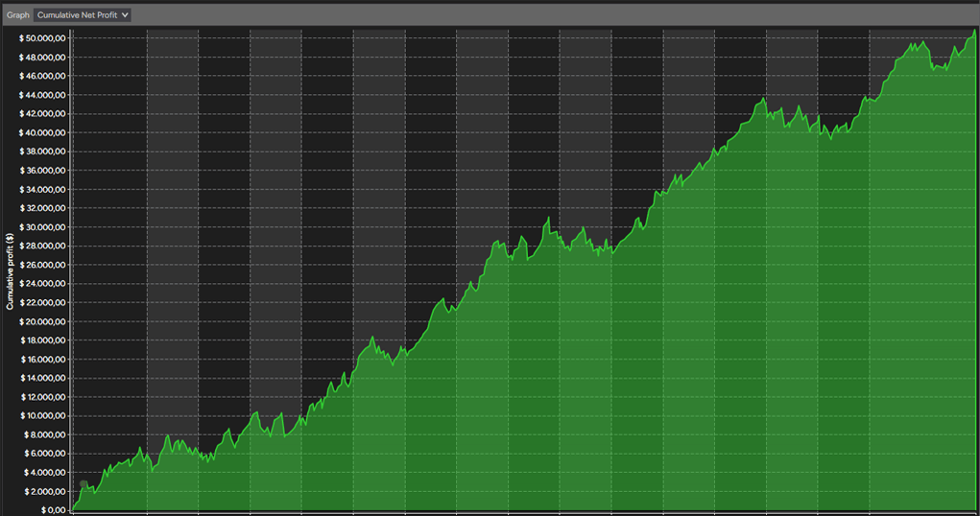Click the $36.000,00 axis tick label

[42, 170]
